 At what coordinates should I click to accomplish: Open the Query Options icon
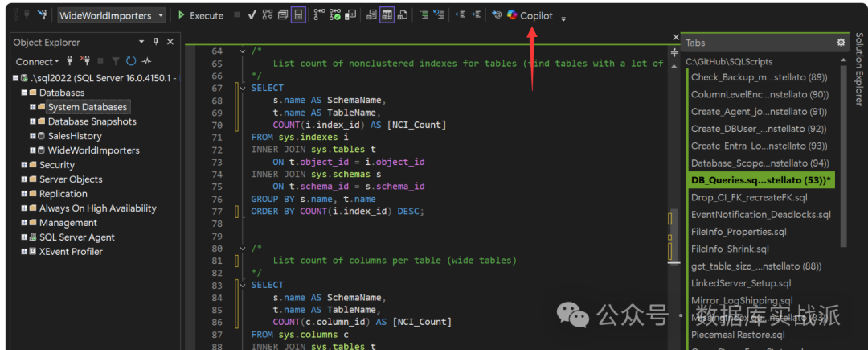(283, 15)
